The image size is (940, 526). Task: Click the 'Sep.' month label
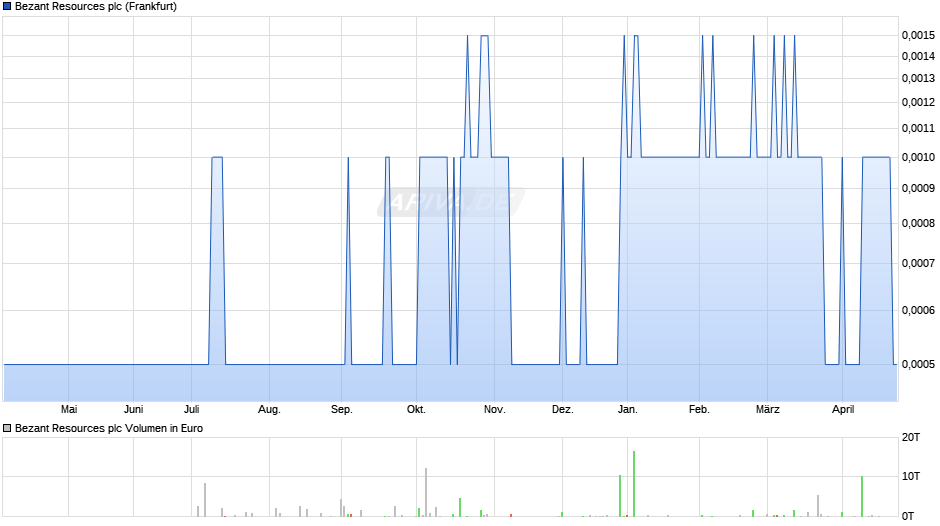(342, 410)
